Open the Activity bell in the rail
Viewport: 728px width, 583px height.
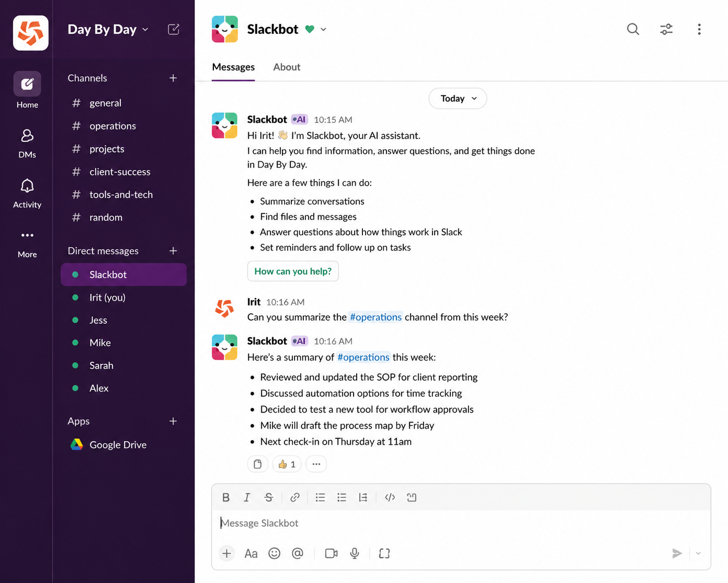point(27,193)
